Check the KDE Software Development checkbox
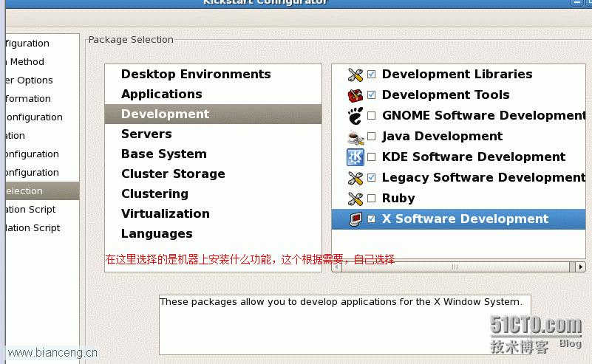 coord(372,157)
